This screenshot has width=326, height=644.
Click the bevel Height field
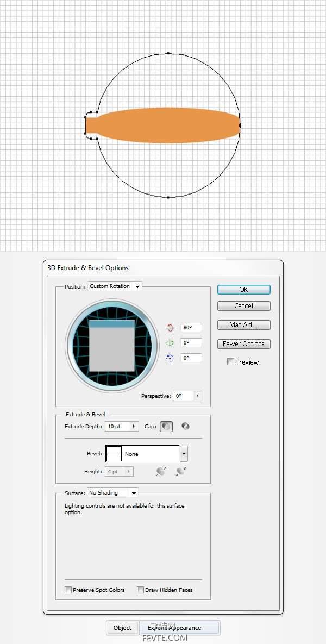(x=115, y=472)
